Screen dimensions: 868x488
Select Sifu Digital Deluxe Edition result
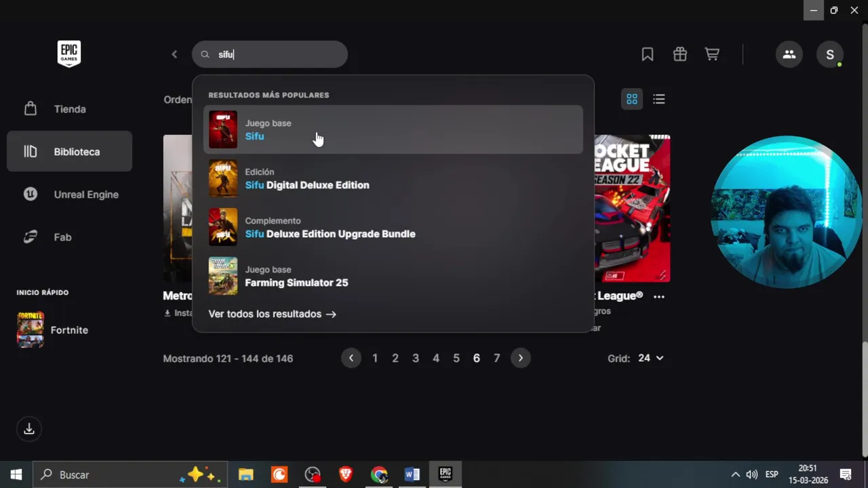coord(393,178)
